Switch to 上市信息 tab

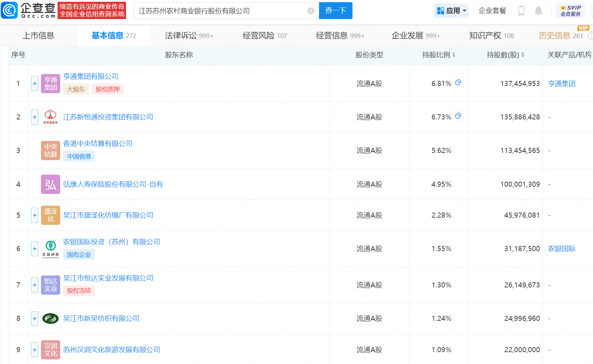[x=38, y=36]
